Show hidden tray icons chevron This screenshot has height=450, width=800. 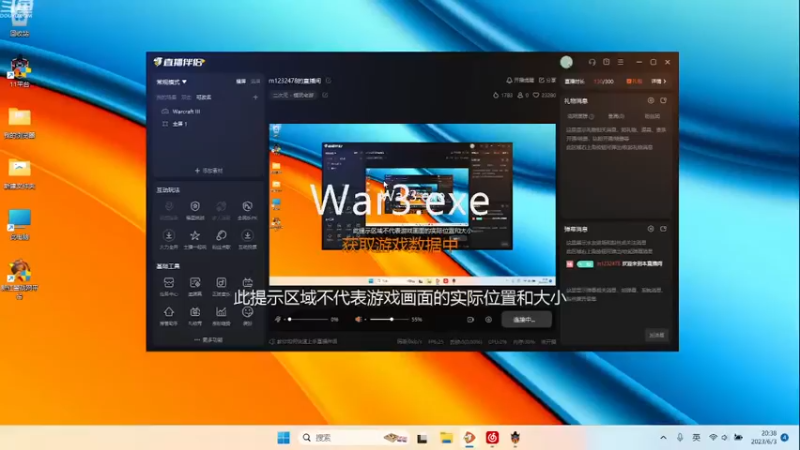[663, 438]
